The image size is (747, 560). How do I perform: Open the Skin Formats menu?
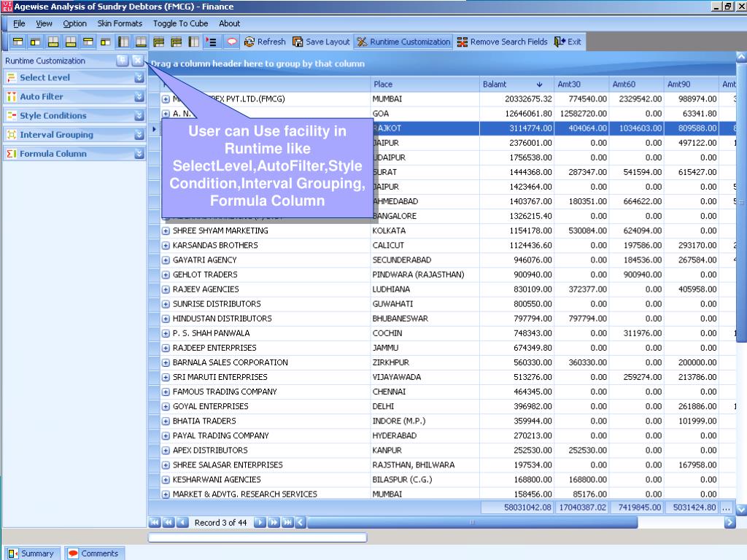point(120,23)
